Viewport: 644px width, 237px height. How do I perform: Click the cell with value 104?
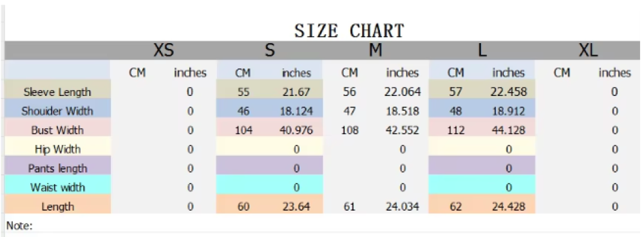(243, 130)
